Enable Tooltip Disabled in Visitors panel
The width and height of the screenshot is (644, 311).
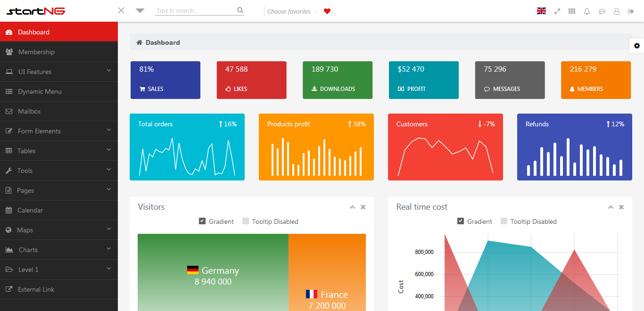click(246, 221)
